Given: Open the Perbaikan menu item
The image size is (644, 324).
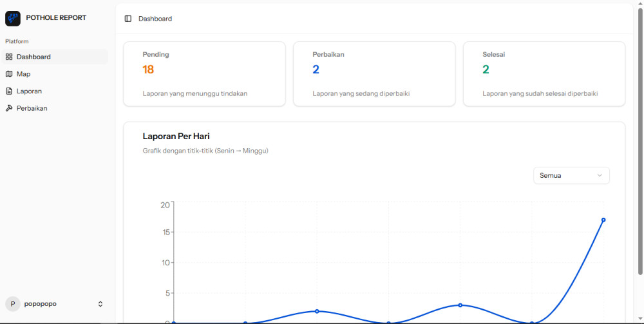Looking at the screenshot, I should [32, 108].
